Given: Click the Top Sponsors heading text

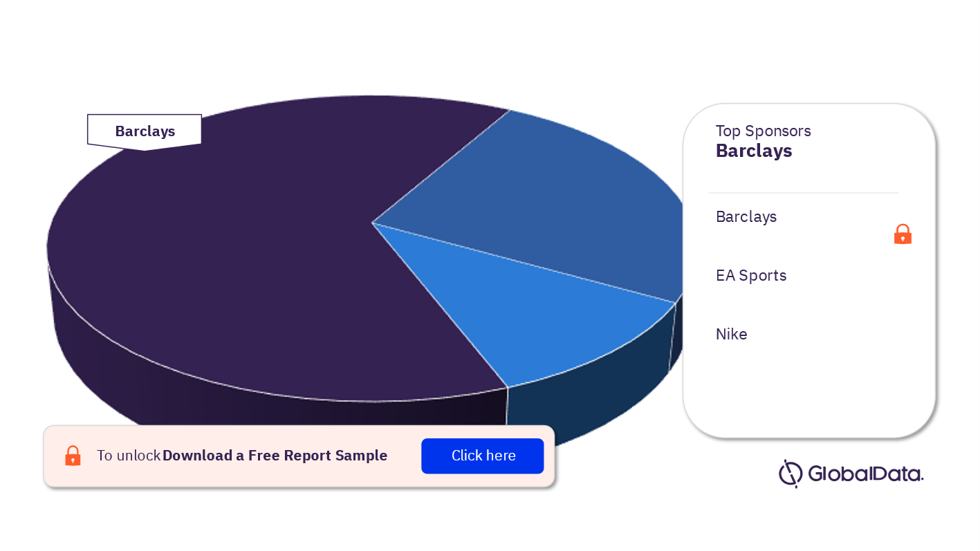Looking at the screenshot, I should tap(763, 131).
